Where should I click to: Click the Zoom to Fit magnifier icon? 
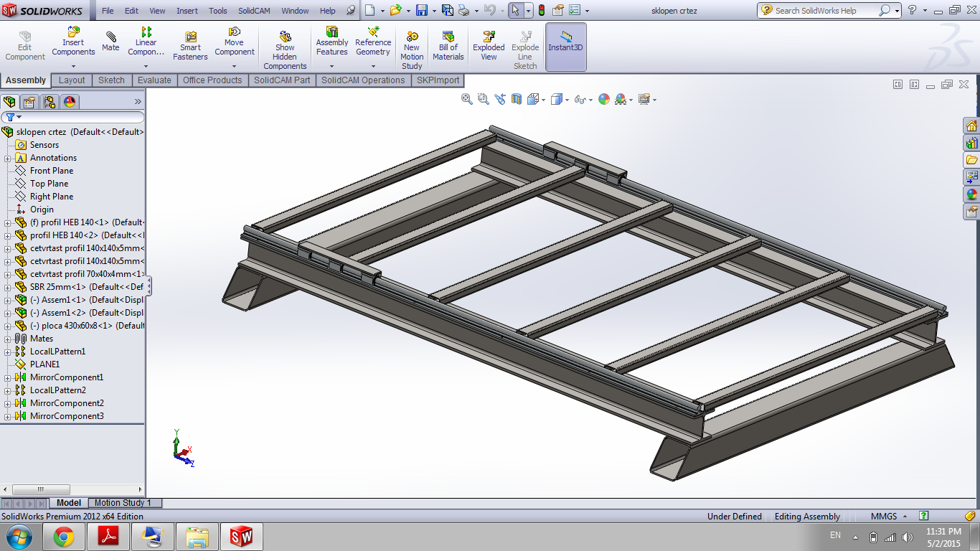(x=467, y=100)
